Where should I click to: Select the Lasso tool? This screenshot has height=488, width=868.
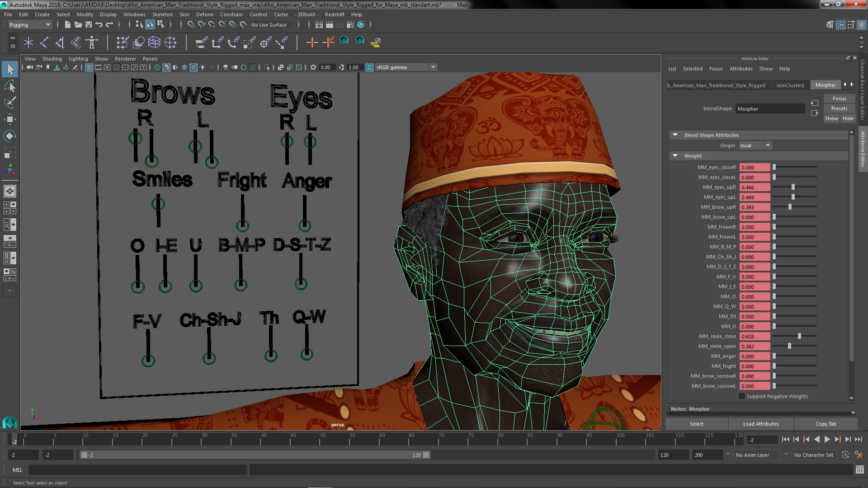point(10,86)
